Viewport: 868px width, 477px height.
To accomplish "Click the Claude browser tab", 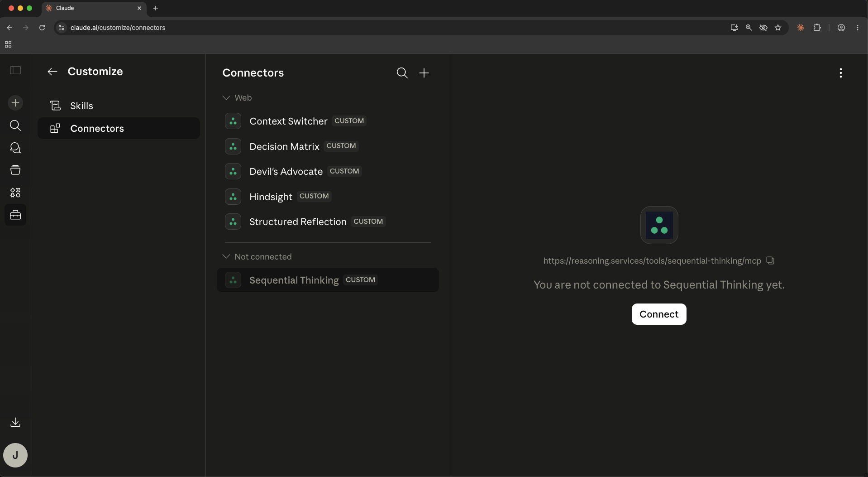I will click(x=94, y=8).
